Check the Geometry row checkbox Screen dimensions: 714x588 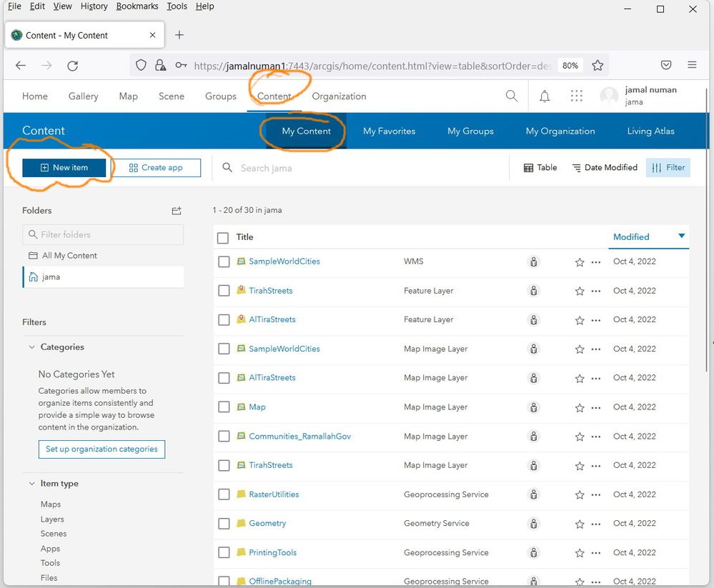[224, 524]
